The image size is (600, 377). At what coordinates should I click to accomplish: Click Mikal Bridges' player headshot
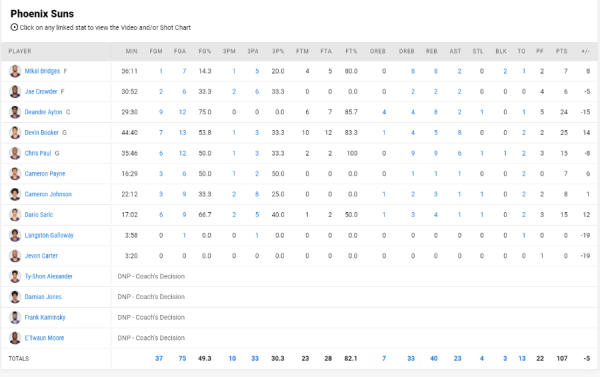point(15,71)
